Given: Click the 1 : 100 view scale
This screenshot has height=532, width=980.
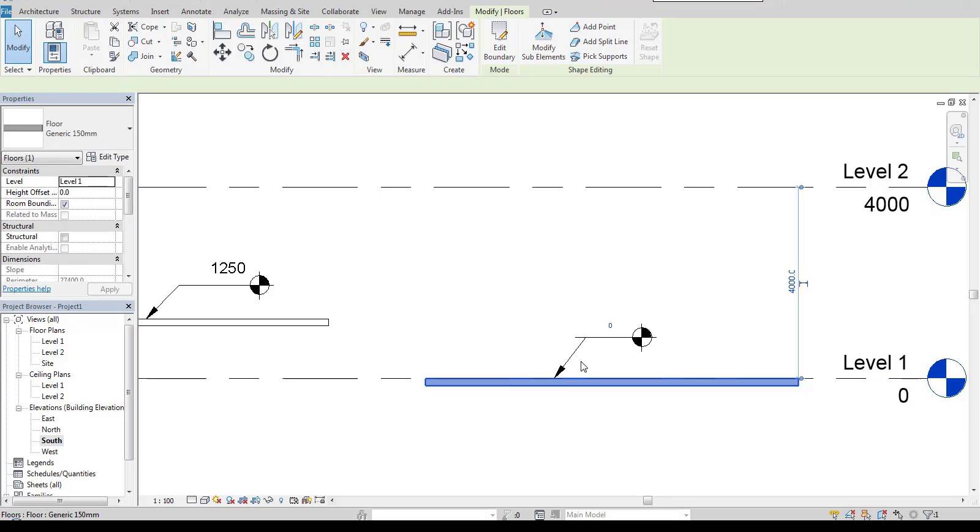Looking at the screenshot, I should [164, 501].
